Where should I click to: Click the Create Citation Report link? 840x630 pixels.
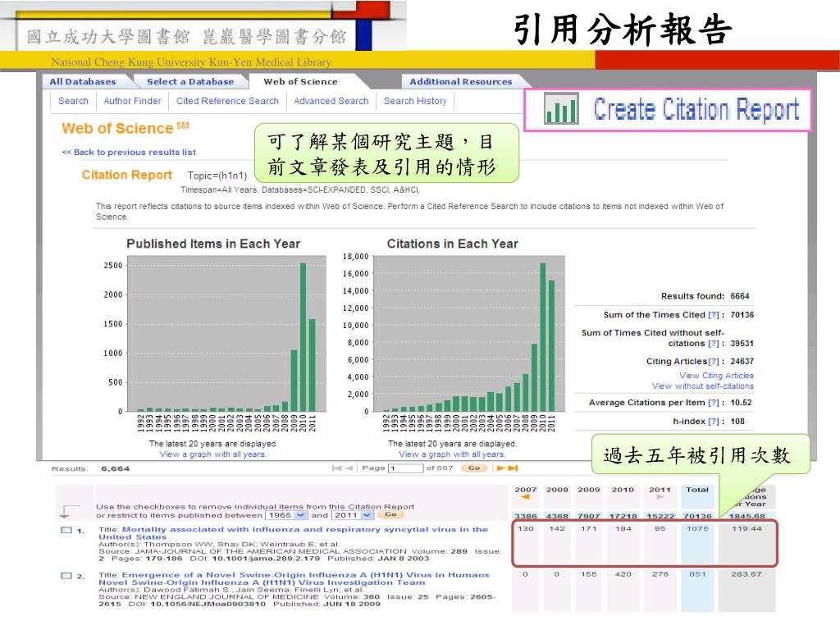(696, 109)
